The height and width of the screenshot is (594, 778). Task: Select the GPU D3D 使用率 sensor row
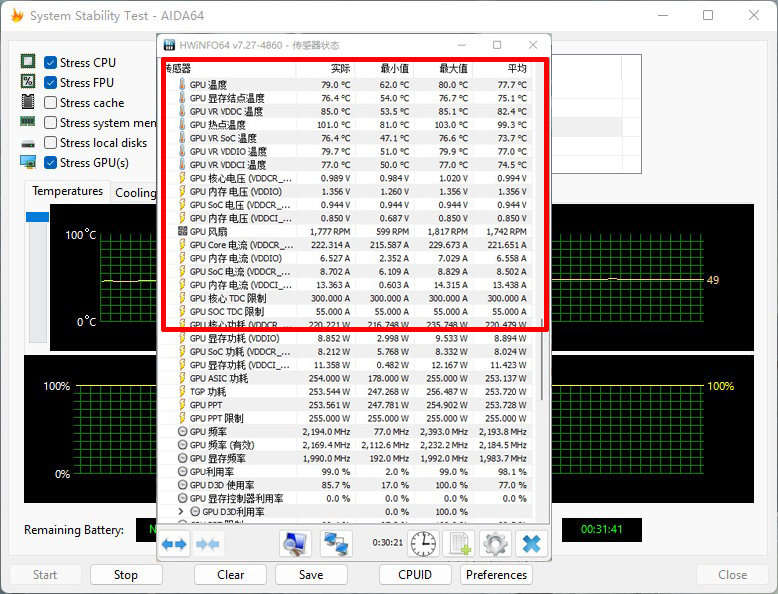click(x=345, y=485)
